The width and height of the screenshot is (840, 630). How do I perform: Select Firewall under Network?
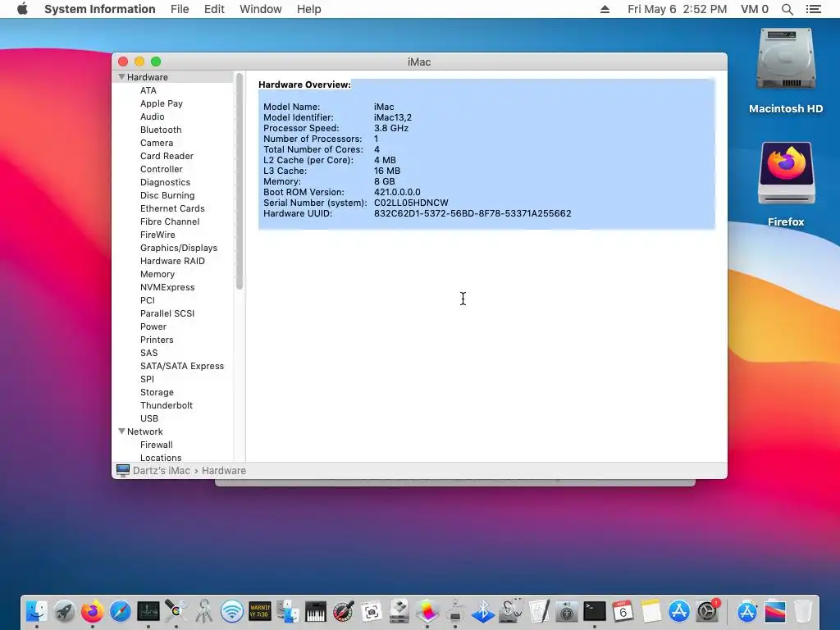point(156,445)
